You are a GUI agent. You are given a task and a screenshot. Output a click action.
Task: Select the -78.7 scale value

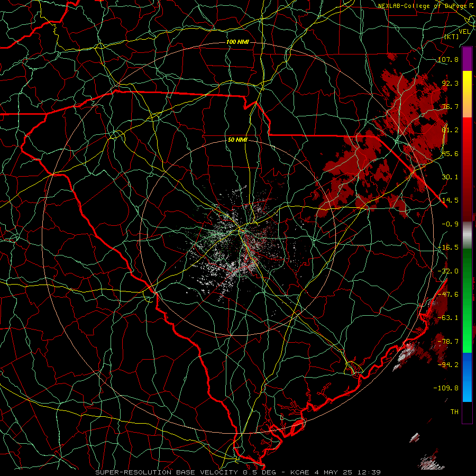coord(448,342)
